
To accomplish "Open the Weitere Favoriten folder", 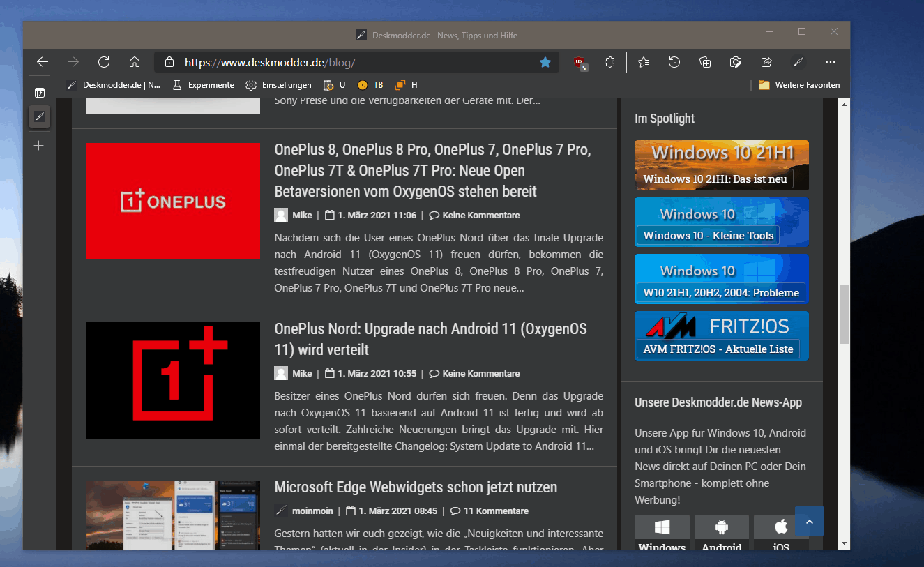I will (x=799, y=85).
